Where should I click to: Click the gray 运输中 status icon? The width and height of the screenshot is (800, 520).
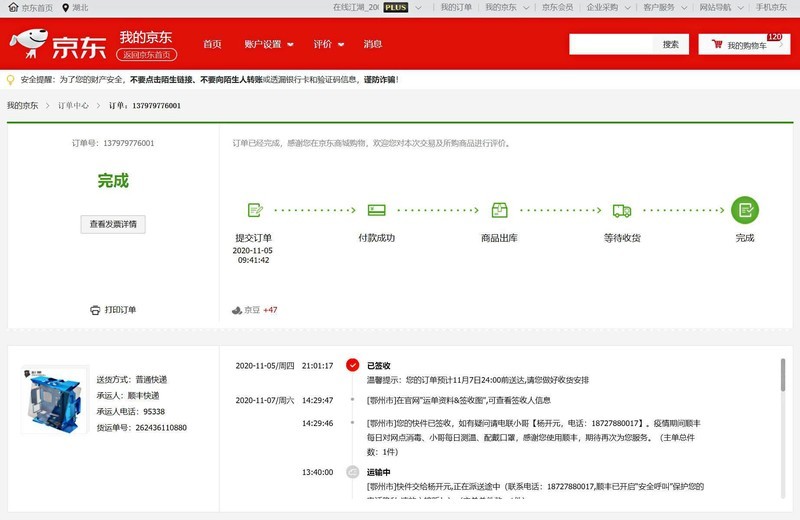coord(353,472)
